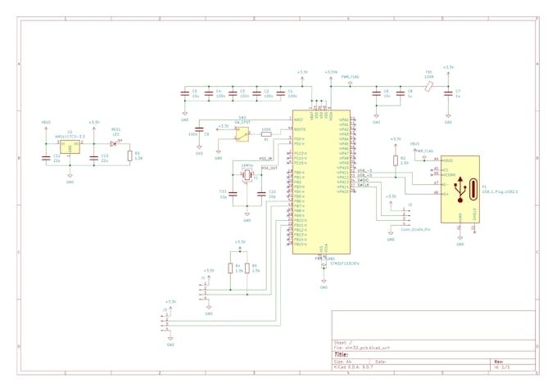
Task: Click capacitor C4 symbol
Action: click(209, 93)
